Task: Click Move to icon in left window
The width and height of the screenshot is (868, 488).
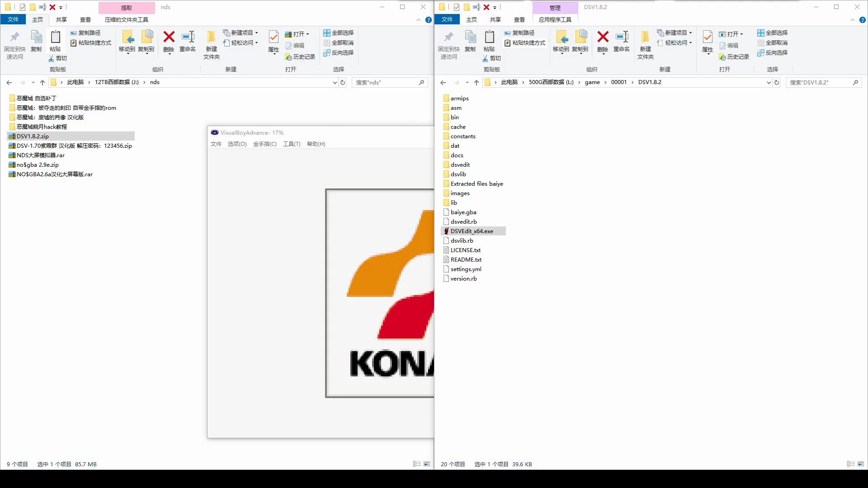Action: (x=127, y=42)
